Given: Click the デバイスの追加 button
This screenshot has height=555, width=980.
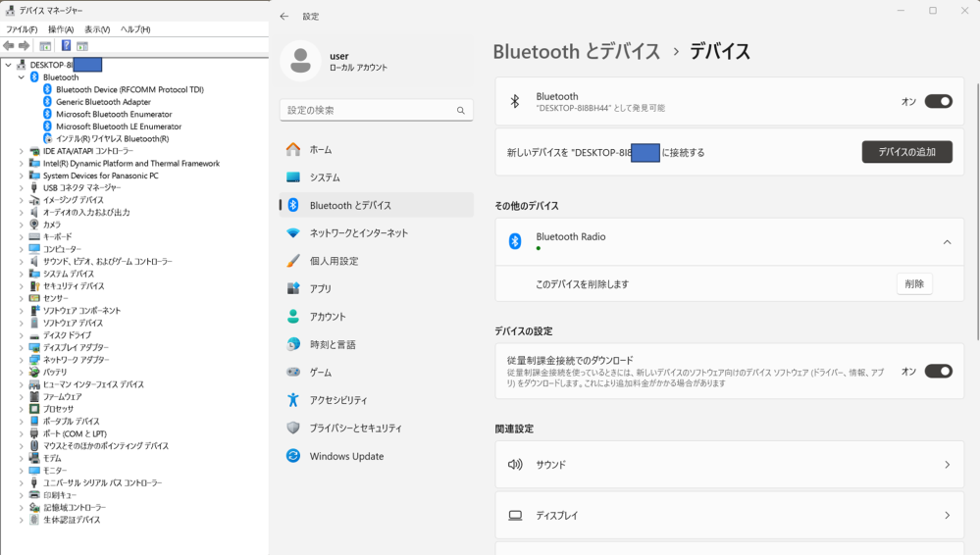Looking at the screenshot, I should point(906,152).
